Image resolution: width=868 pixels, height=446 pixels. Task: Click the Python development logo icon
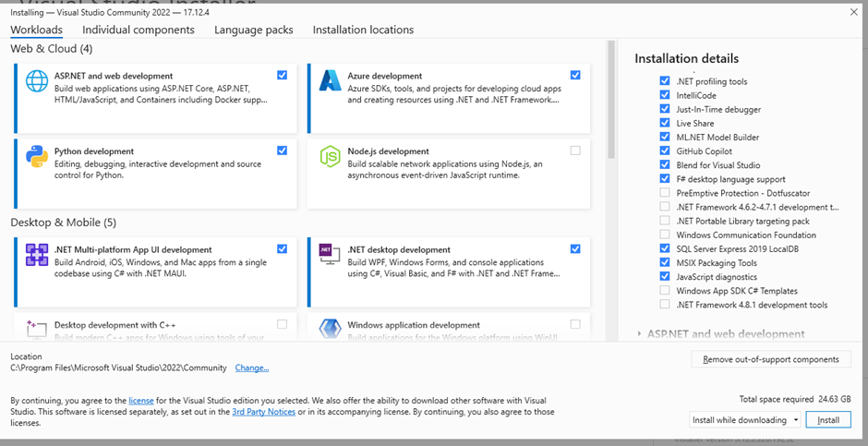[x=37, y=156]
